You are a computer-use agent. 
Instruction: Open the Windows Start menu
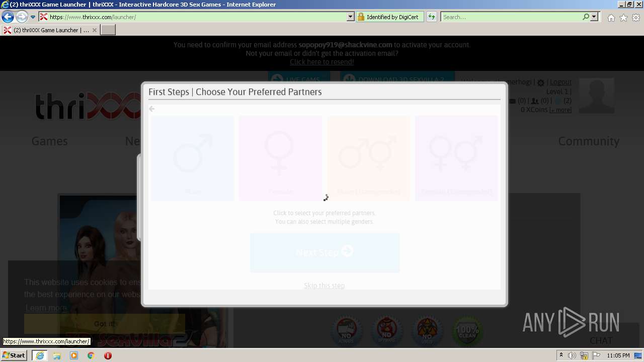[14, 355]
